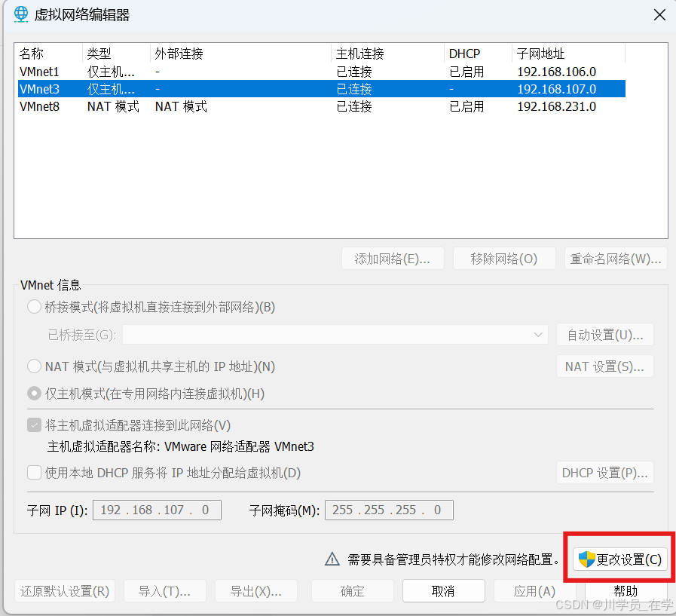Click 添加网络(E)... button
The height and width of the screenshot is (616, 676).
pos(393,259)
